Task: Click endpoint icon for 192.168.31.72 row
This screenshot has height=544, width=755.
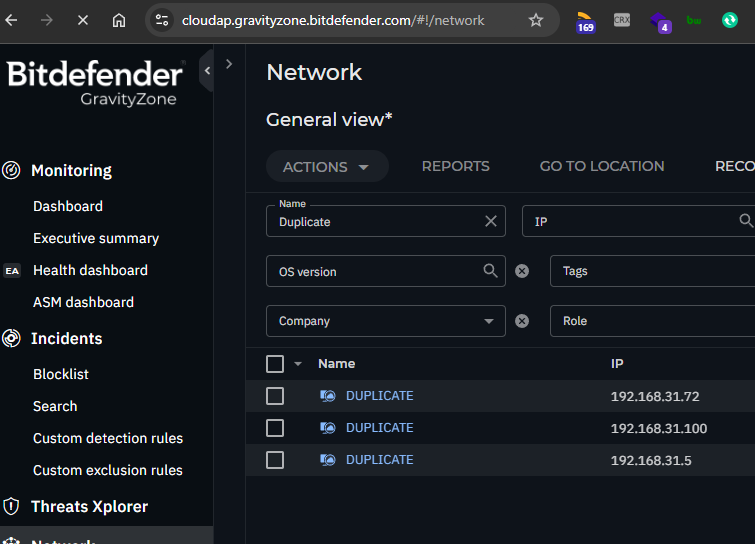Action: (328, 396)
